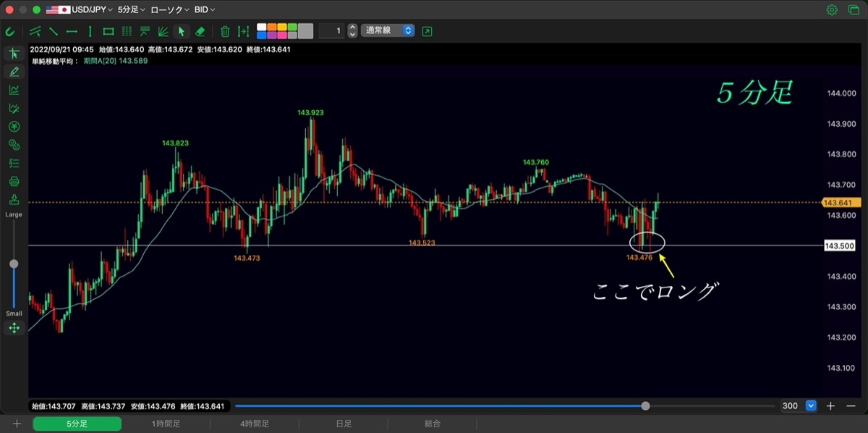868x433 pixels.
Task: Toggle the magnet snap icon
Action: tap(10, 31)
